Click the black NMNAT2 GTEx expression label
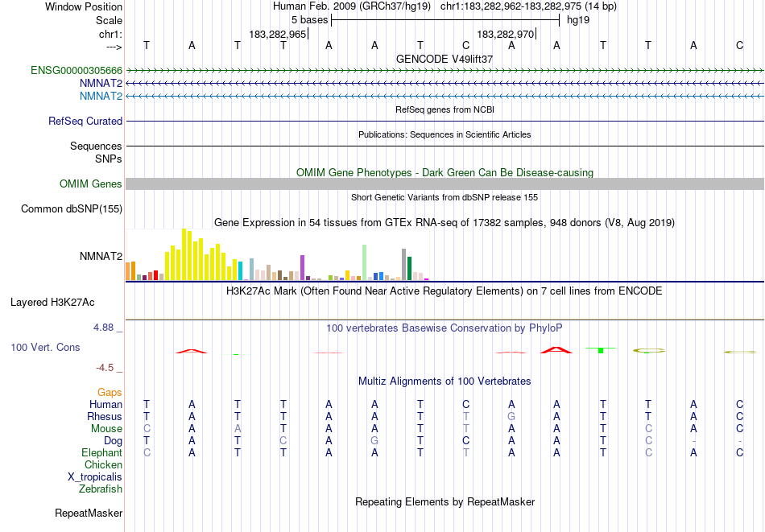The image size is (765, 532). pos(101,256)
